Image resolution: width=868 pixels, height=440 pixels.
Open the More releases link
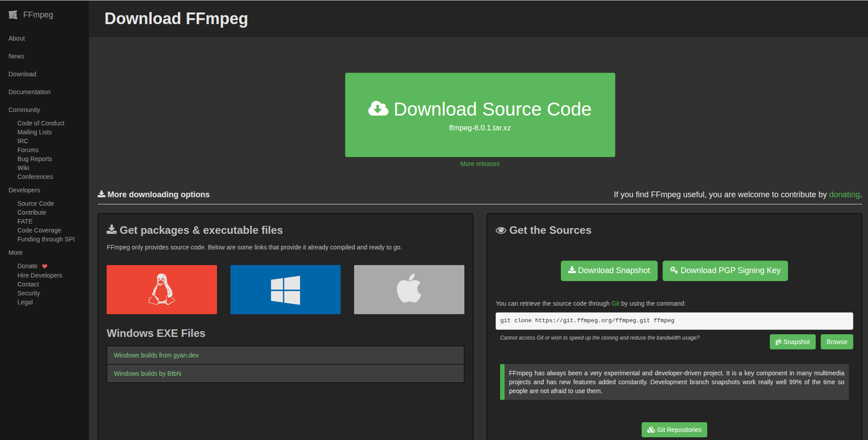pyautogui.click(x=480, y=164)
